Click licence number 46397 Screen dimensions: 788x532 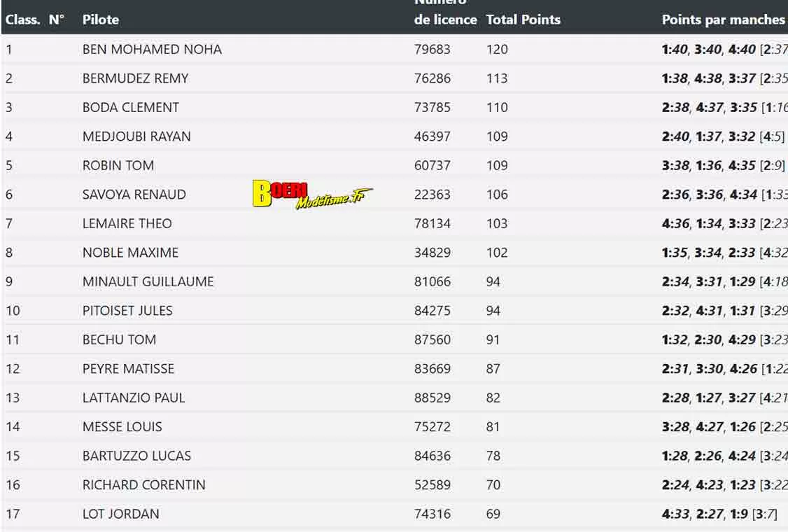tap(432, 136)
